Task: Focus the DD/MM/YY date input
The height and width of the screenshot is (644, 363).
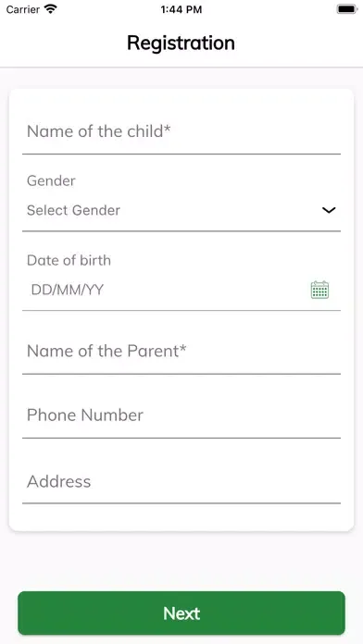Action: 165,290
